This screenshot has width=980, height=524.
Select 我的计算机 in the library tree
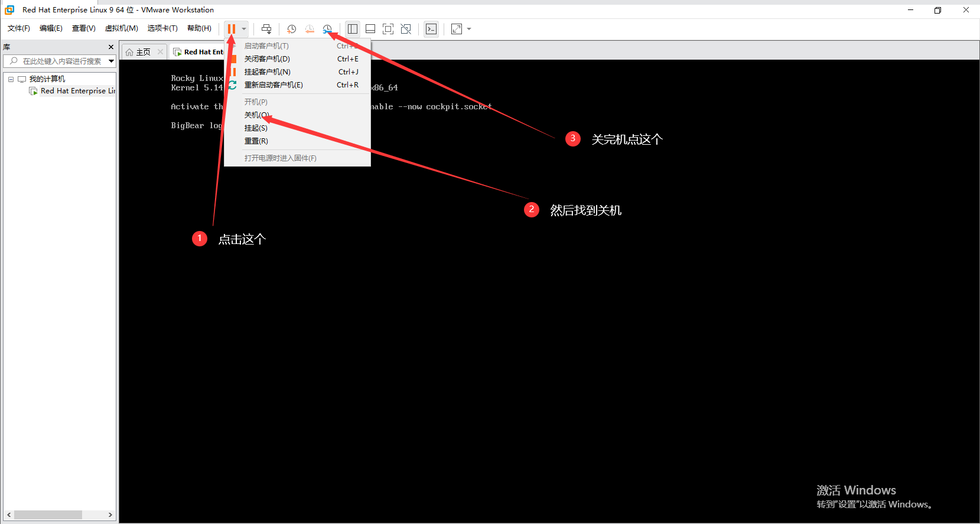47,79
